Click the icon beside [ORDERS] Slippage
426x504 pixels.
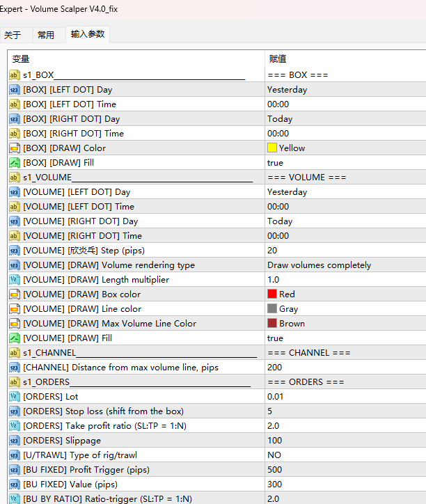click(x=15, y=441)
